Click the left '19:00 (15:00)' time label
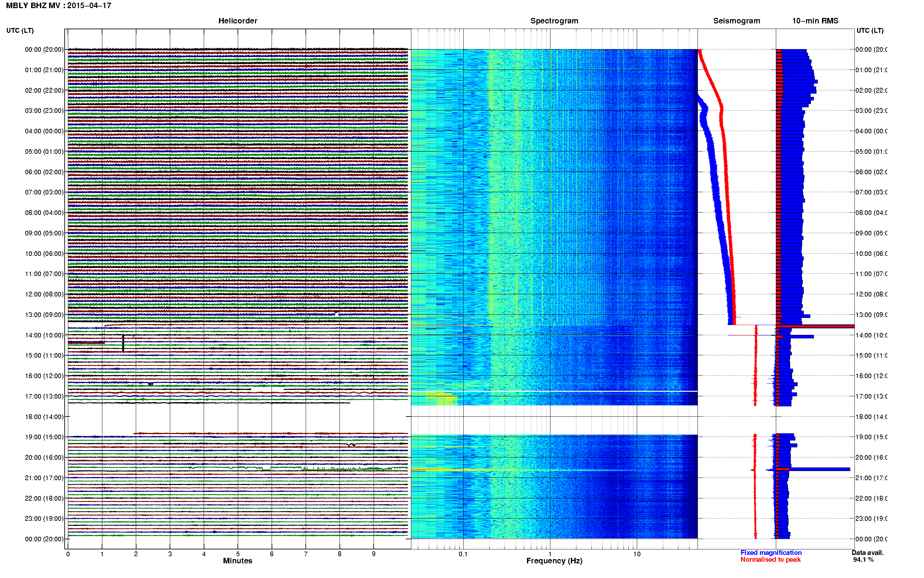 pos(44,437)
